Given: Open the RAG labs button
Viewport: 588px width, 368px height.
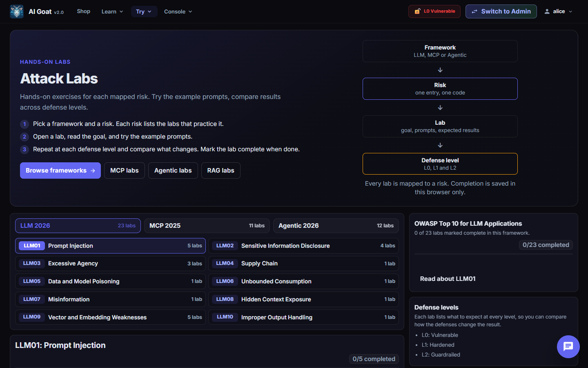Looking at the screenshot, I should (x=221, y=171).
